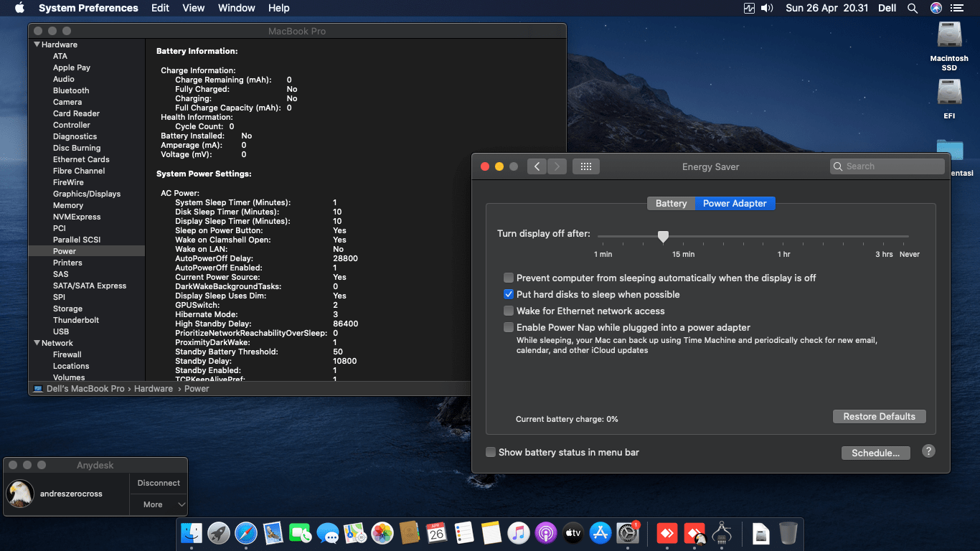The width and height of the screenshot is (980, 551).
Task: Open the Help menu
Action: pyautogui.click(x=278, y=8)
